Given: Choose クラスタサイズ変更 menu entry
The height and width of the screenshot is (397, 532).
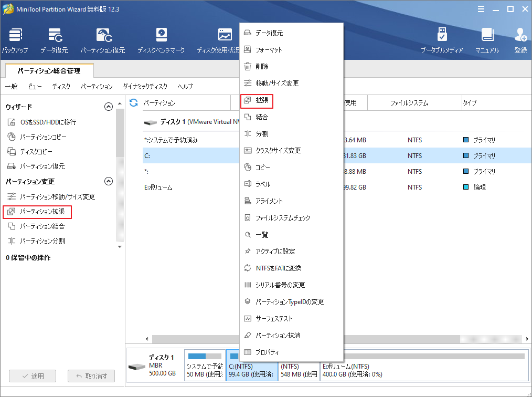Looking at the screenshot, I should pos(292,150).
